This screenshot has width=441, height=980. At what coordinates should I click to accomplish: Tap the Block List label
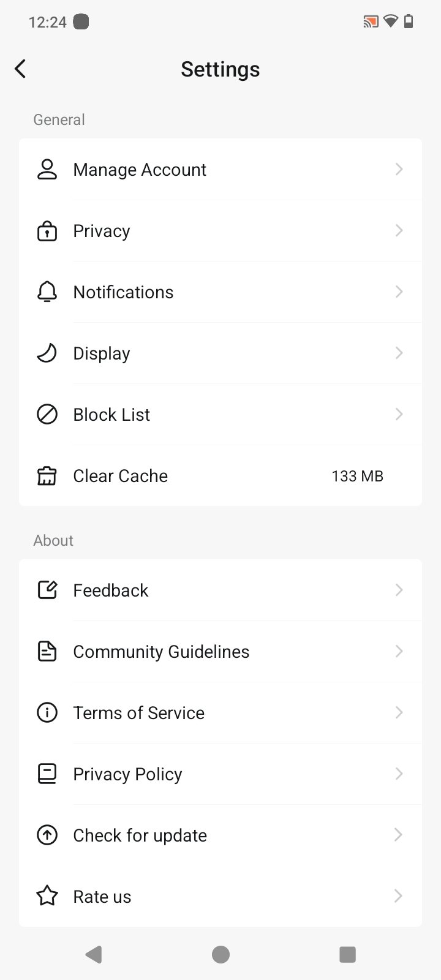click(x=111, y=415)
